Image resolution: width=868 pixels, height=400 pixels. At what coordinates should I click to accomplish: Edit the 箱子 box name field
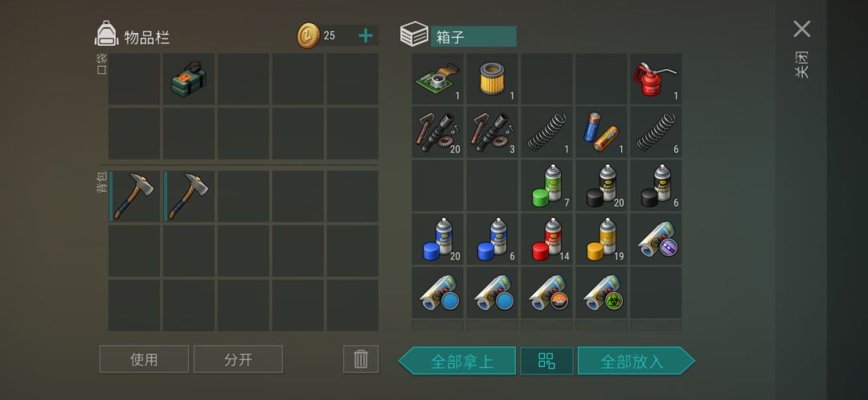click(x=473, y=36)
